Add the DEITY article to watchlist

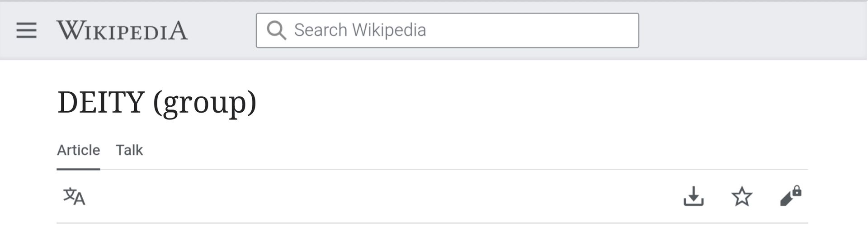741,196
